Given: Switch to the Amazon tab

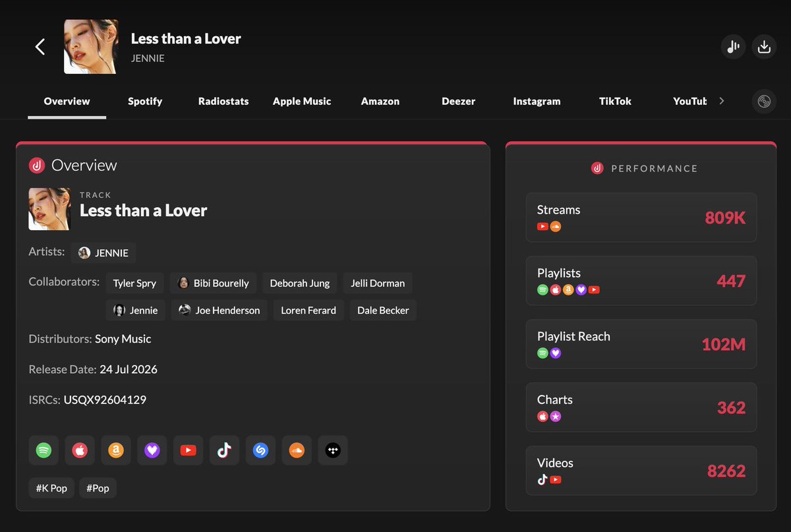Looking at the screenshot, I should click(380, 101).
